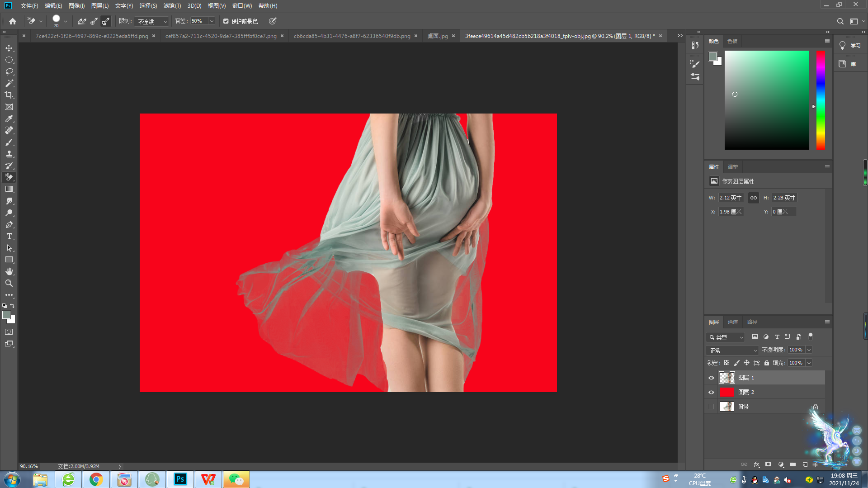This screenshot has height=488, width=868.
Task: Open the layer blend mode 正常 dropdown
Action: tap(732, 350)
